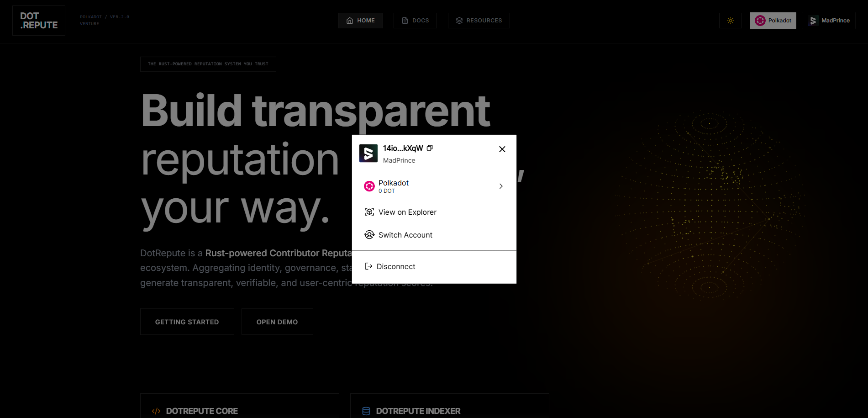Click the document icon beside Docs
This screenshot has height=418, width=868.
coord(405,21)
